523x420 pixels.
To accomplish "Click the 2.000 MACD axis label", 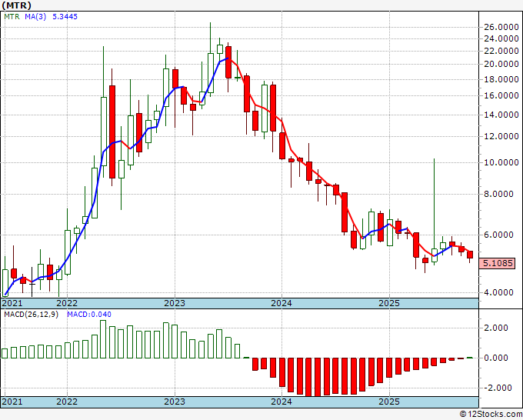I will point(496,328).
